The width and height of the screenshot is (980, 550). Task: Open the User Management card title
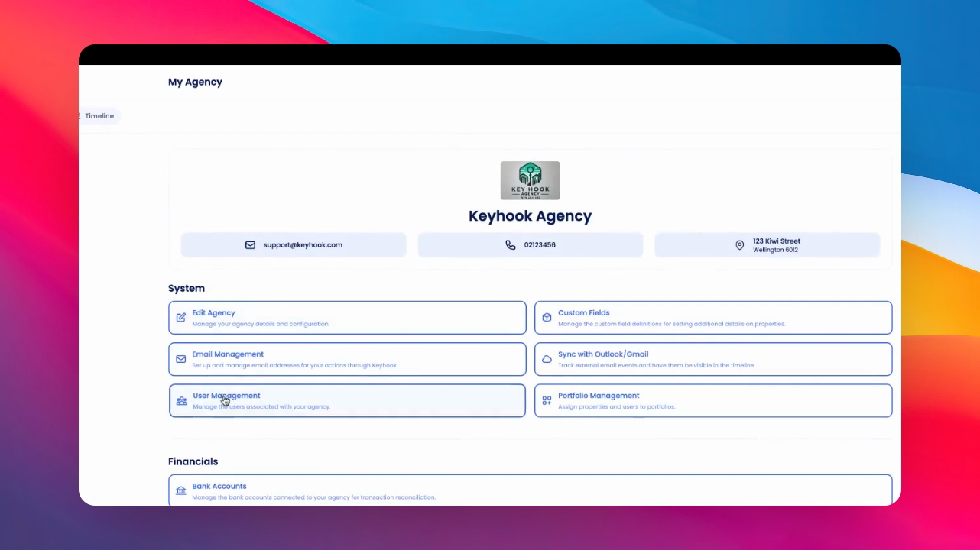click(226, 396)
